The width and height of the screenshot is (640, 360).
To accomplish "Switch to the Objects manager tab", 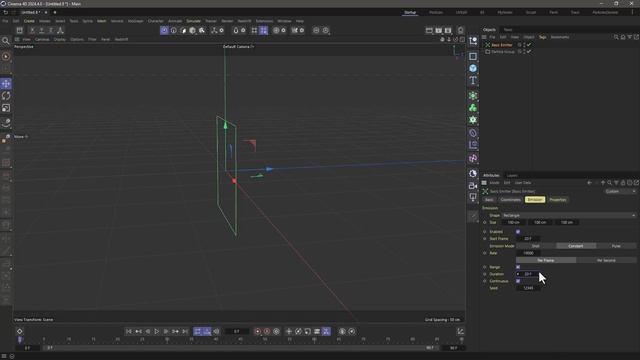I will pyautogui.click(x=489, y=30).
